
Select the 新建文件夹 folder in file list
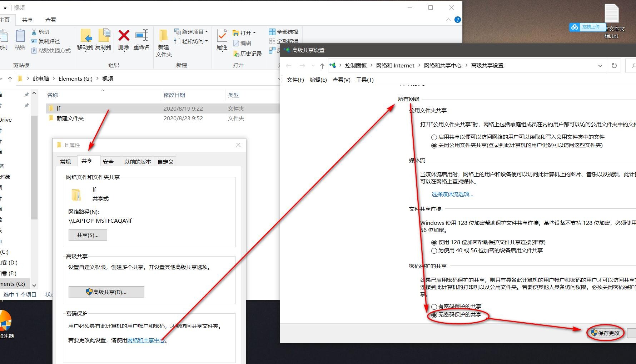(70, 118)
